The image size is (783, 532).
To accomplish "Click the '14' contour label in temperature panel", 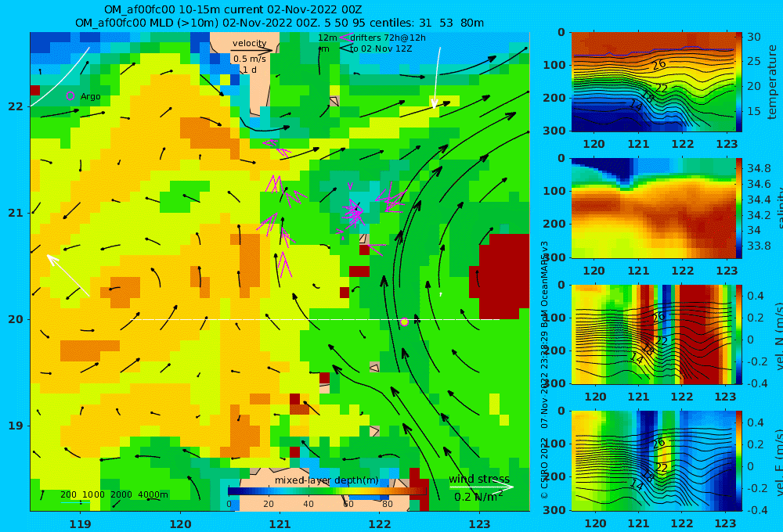I will point(636,106).
